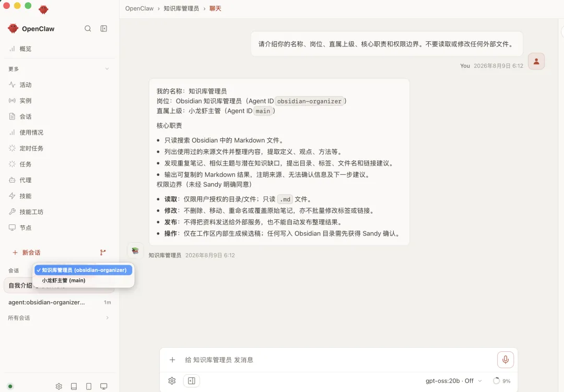Viewport: 564px width, 392px height.
Task: Click the You 2026年8月9日 6:12 timestamp
Action: pyautogui.click(x=491, y=66)
